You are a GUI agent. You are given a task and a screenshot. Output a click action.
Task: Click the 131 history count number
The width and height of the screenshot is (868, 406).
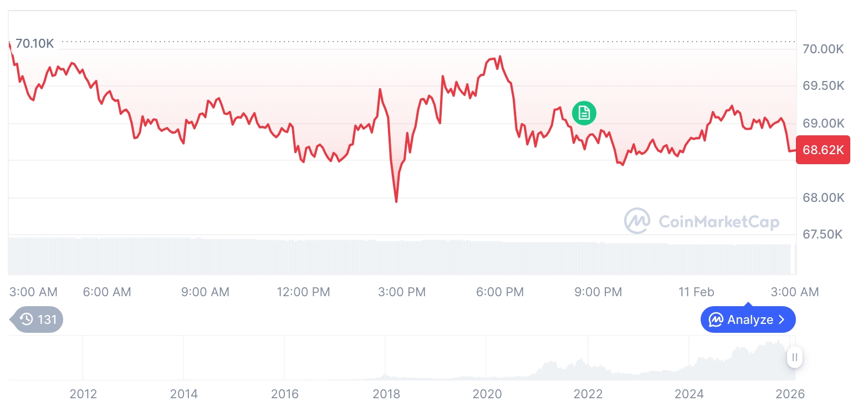(x=47, y=319)
